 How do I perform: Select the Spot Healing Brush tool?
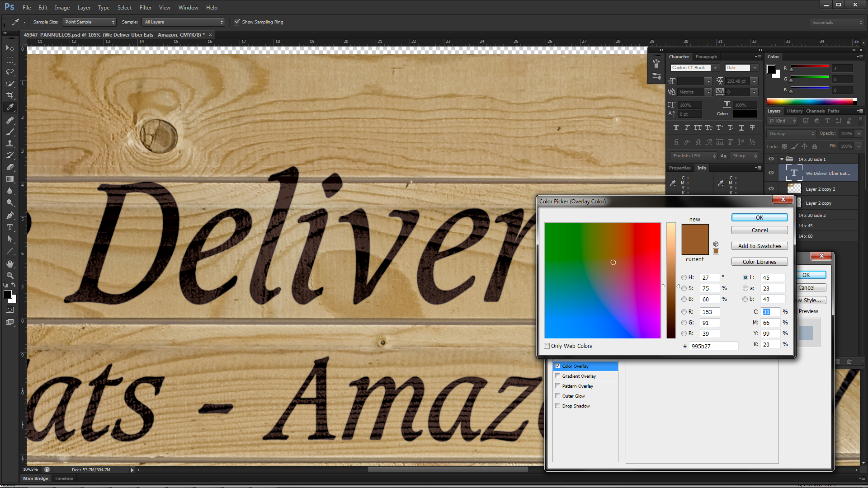point(9,120)
